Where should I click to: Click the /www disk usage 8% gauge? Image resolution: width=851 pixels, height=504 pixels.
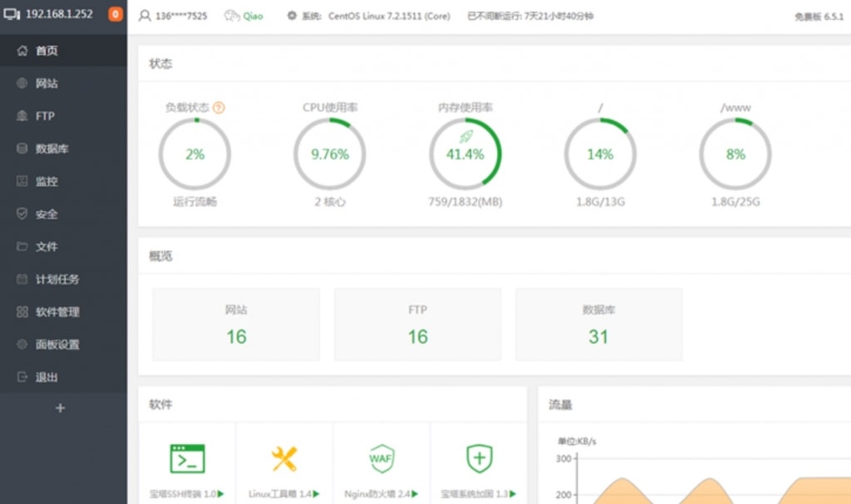click(x=735, y=154)
